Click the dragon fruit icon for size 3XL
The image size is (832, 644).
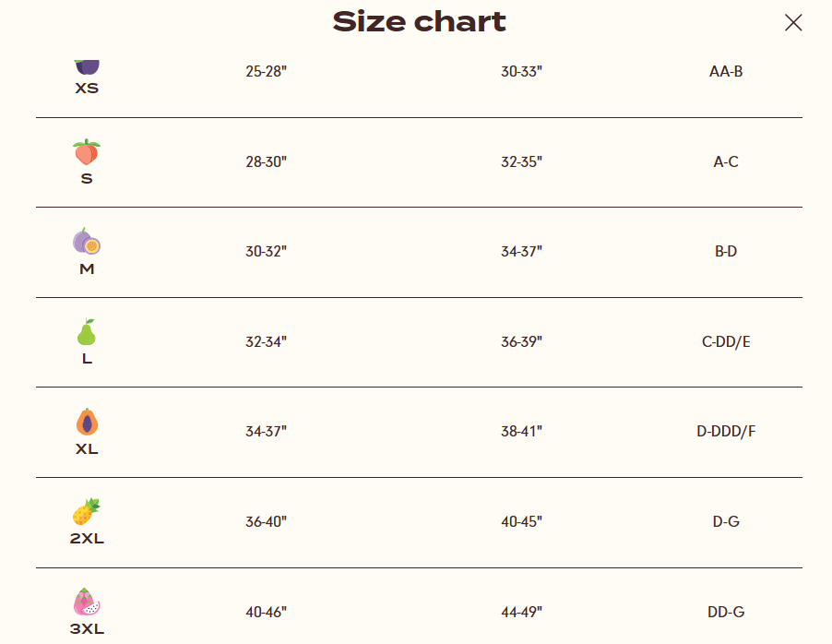tap(87, 602)
